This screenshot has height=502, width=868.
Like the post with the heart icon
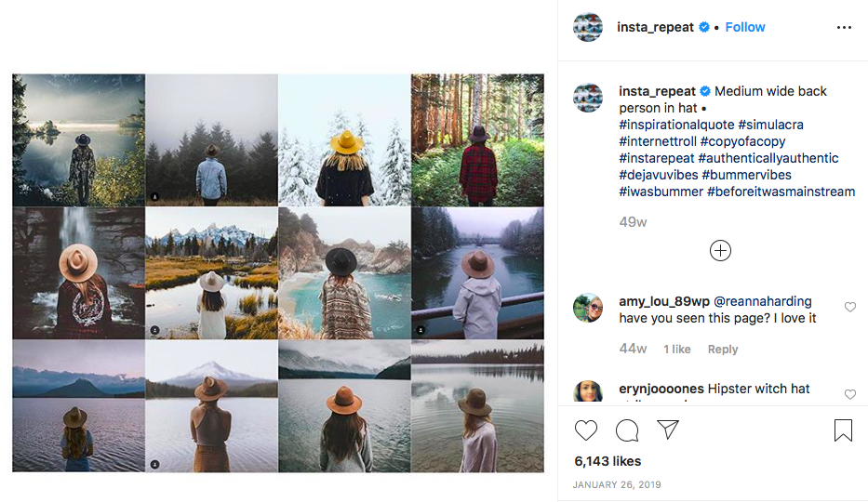point(586,430)
